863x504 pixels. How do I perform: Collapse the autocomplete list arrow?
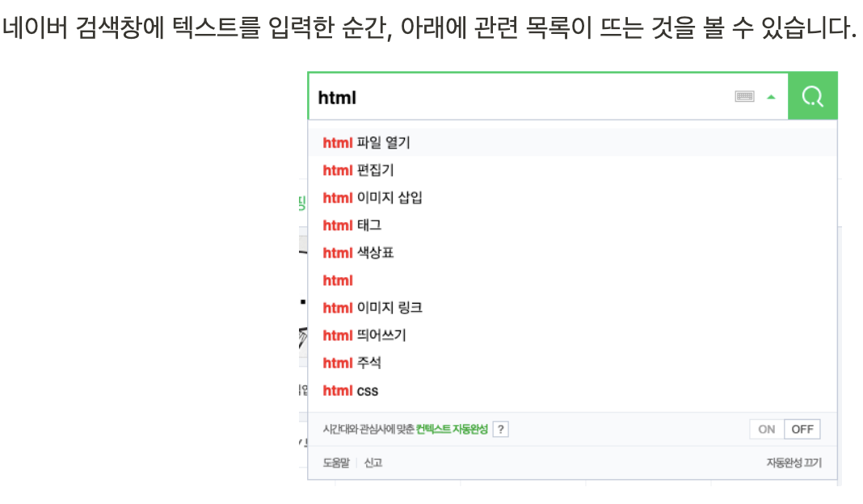[771, 97]
